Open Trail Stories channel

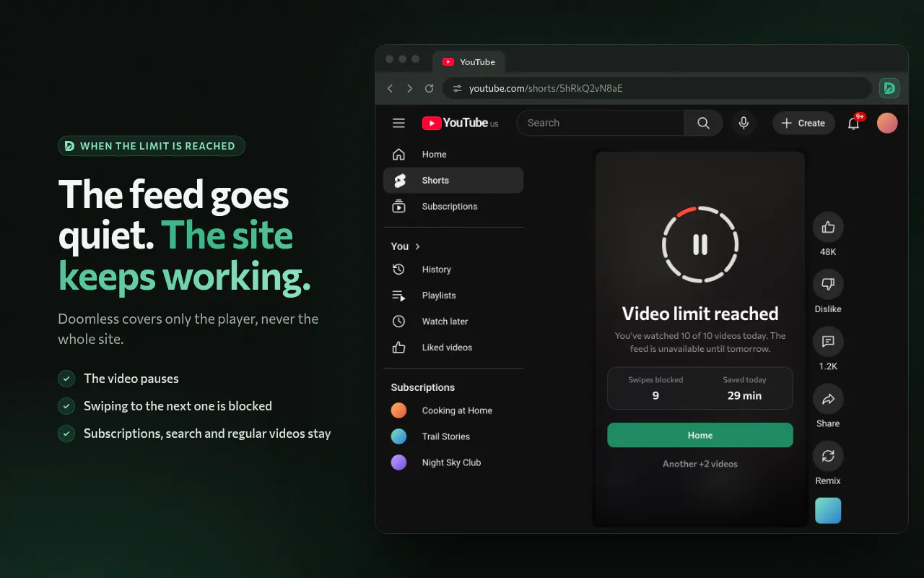453,436
